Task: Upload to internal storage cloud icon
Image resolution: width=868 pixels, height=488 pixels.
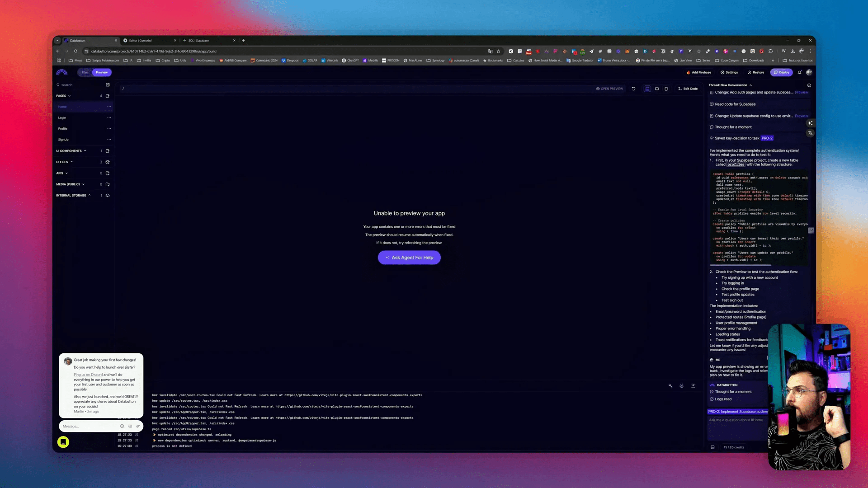Action: [108, 196]
